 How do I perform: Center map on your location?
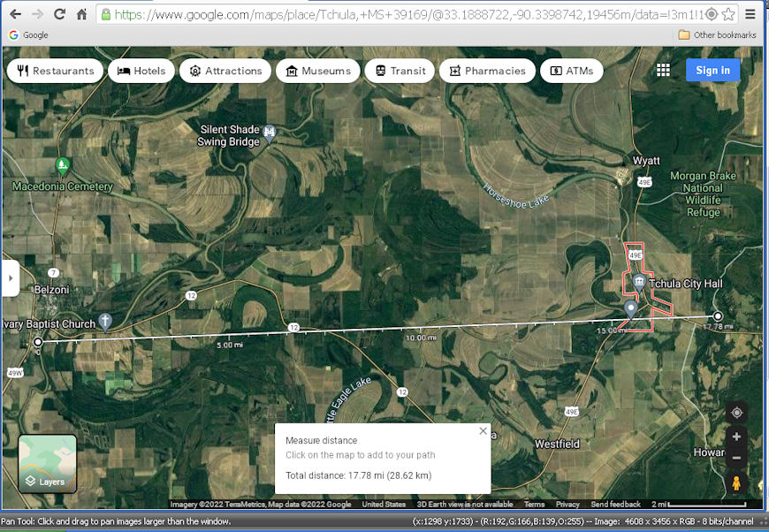736,413
